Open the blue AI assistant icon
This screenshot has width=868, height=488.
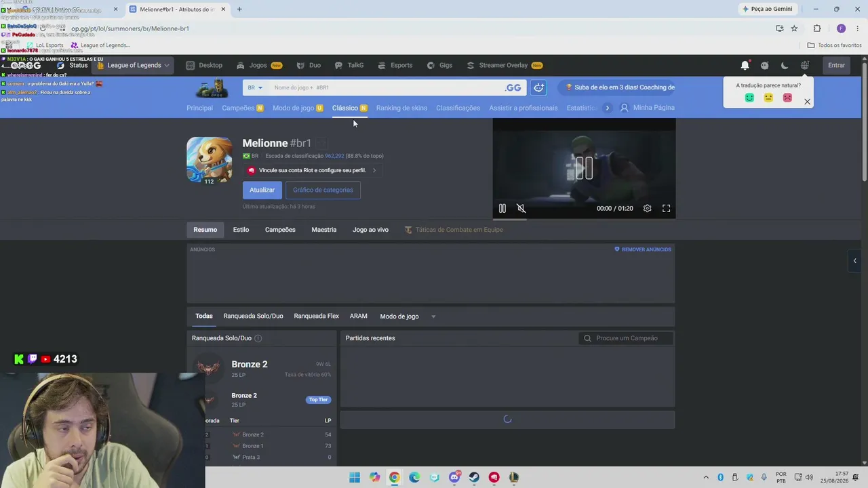538,87
